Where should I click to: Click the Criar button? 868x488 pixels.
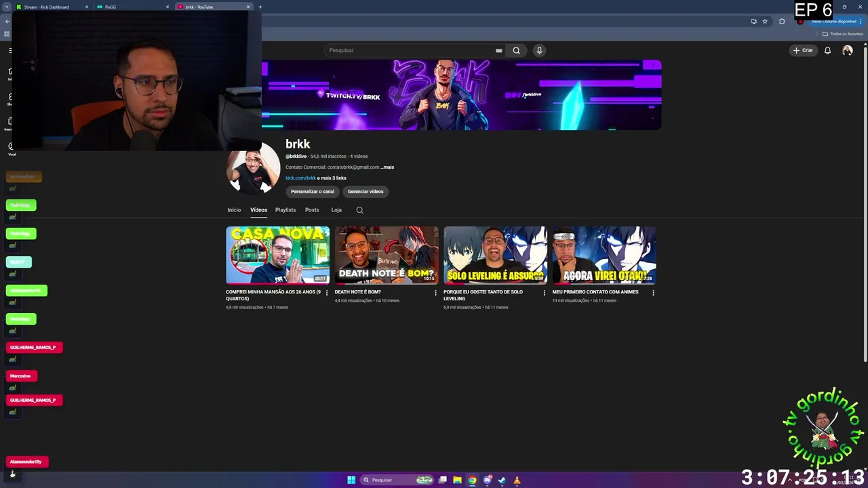point(803,50)
